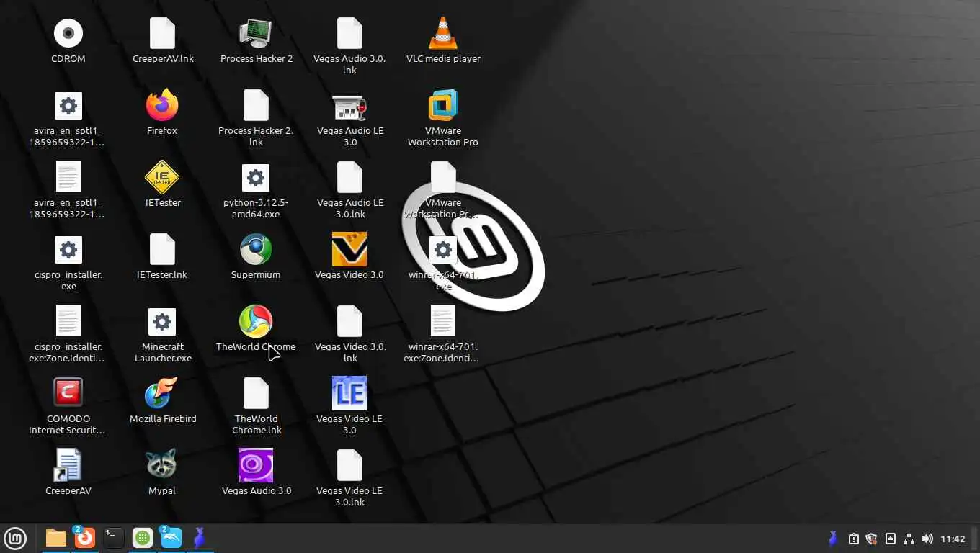The image size is (980, 553).
Task: Launch Process Hacker 2 application icon
Action: click(256, 33)
